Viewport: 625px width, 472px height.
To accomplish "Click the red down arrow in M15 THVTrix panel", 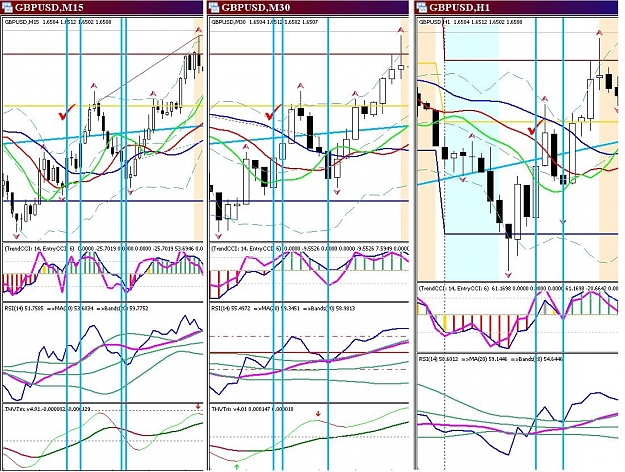I will click(198, 406).
